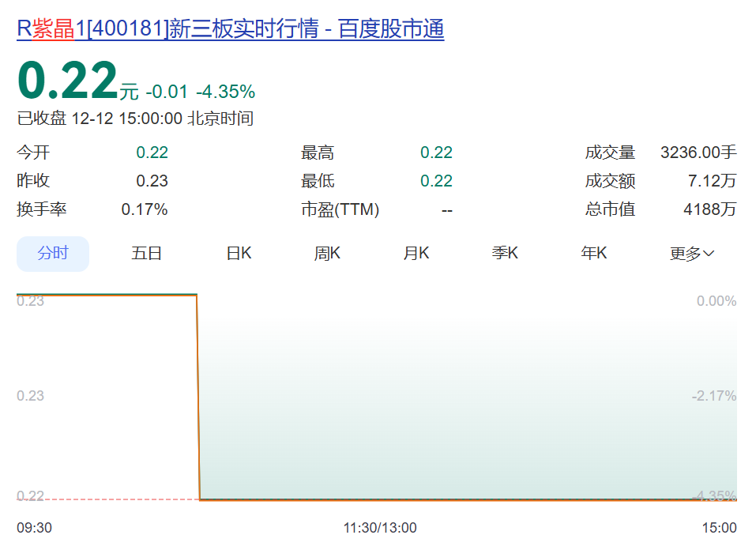
Task: Expand the 更多 more options dropdown
Action: click(690, 253)
